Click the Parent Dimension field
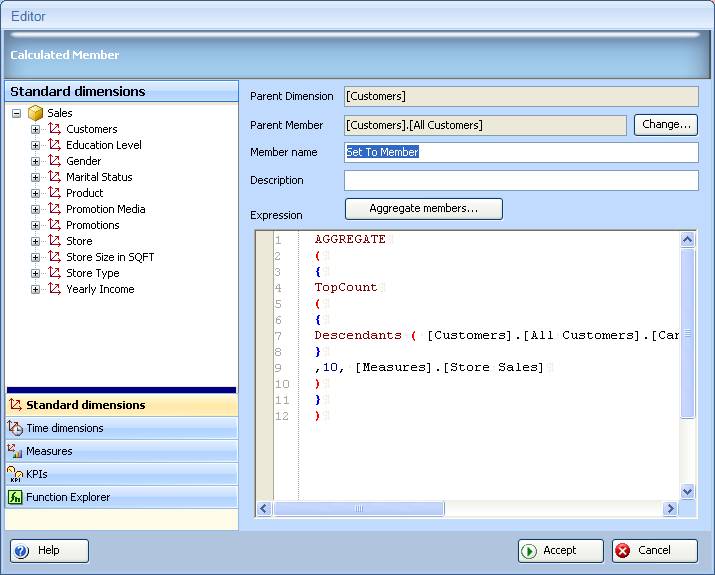The image size is (715, 575). point(521,96)
